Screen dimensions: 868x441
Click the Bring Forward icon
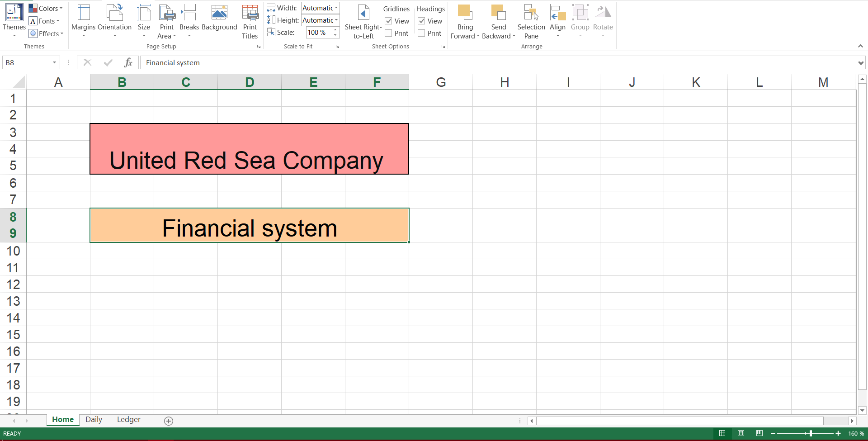(465, 20)
